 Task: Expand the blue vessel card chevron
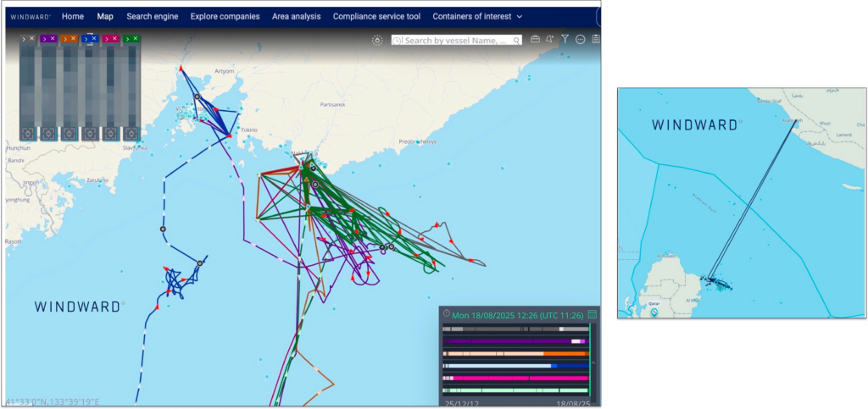click(86, 39)
